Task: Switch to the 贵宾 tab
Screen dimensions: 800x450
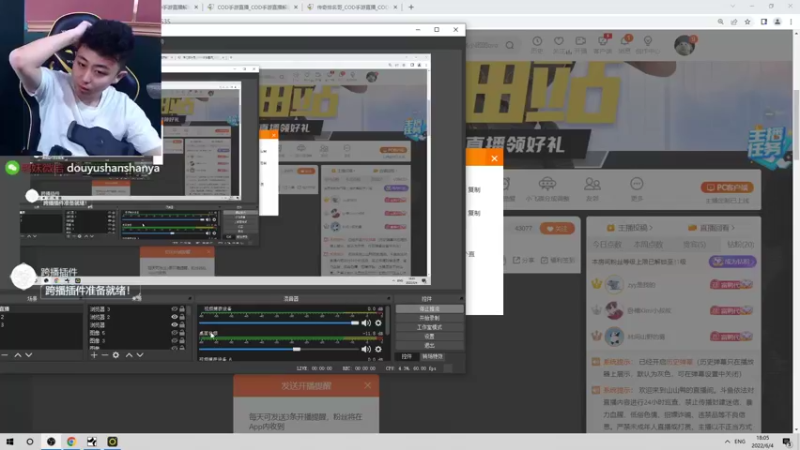Action: 694,244
